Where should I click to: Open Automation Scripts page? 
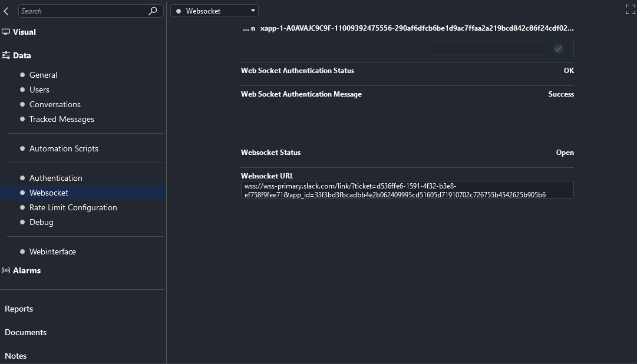pyautogui.click(x=64, y=148)
